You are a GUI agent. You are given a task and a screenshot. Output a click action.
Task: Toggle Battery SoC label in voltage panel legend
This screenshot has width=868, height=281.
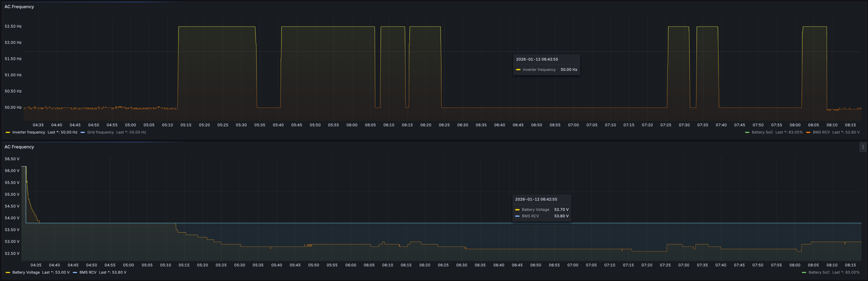click(819, 272)
